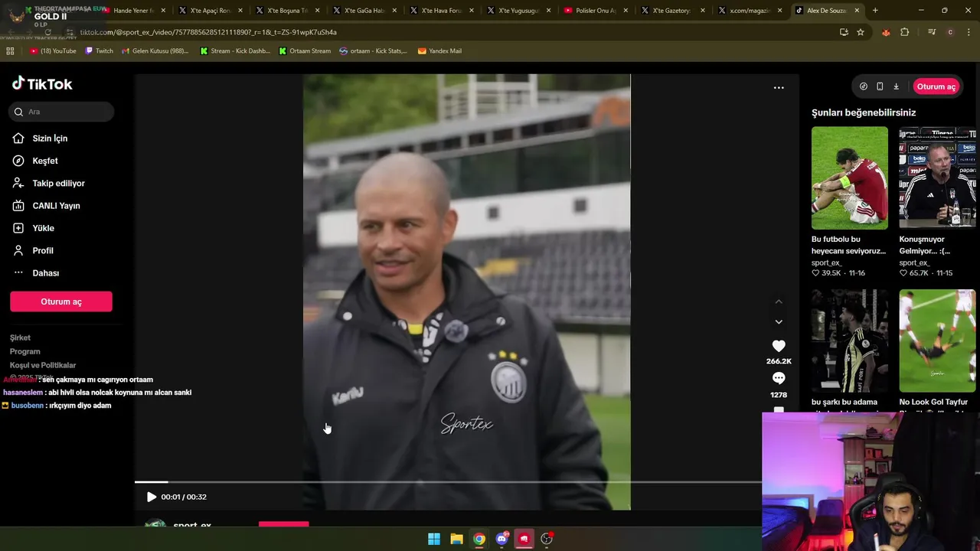Screen dimensions: 980x551
Task: Open the ortaam - Kick Stats bookmark
Action: 373,51
